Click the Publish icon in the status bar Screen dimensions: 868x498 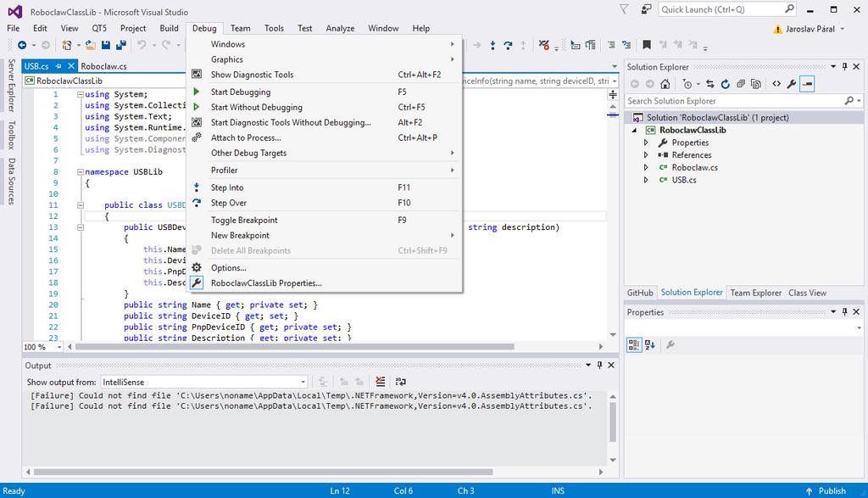pos(809,491)
